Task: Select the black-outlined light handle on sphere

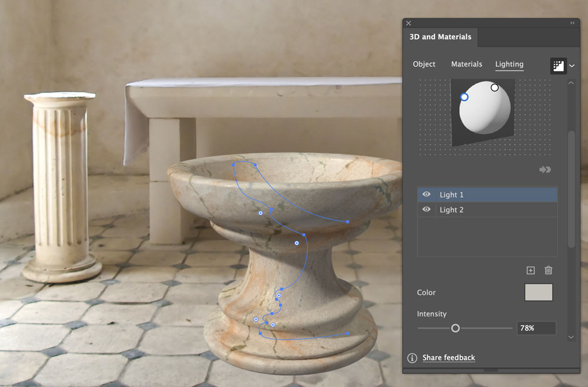Action: click(x=495, y=88)
